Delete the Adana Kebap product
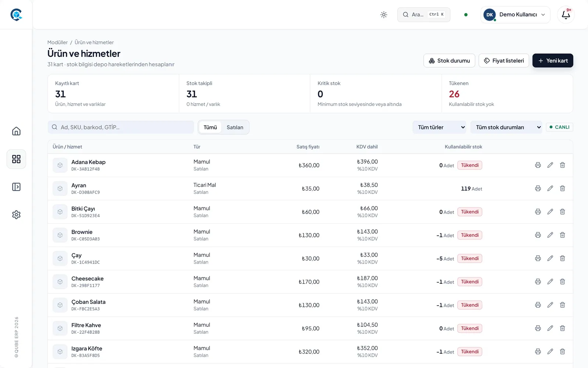 562,165
